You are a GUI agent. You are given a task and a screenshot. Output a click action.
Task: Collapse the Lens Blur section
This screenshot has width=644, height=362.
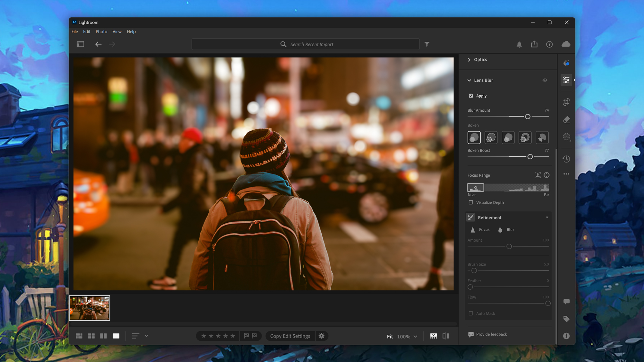click(469, 80)
